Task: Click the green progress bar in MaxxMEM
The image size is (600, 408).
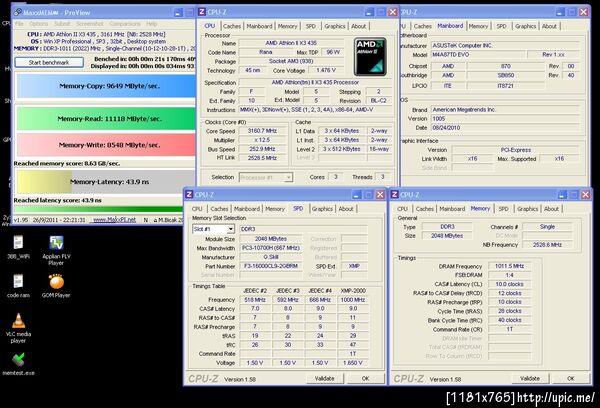Action: (x=99, y=209)
